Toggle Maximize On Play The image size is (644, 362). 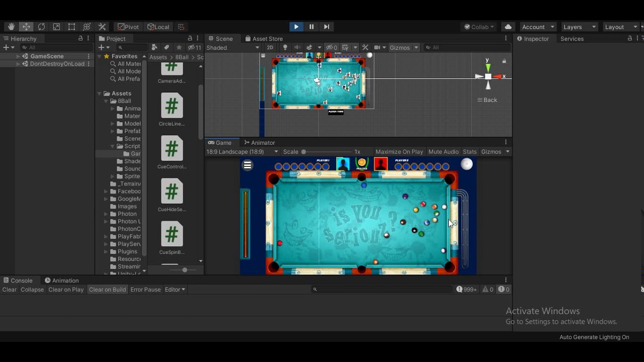(x=399, y=152)
